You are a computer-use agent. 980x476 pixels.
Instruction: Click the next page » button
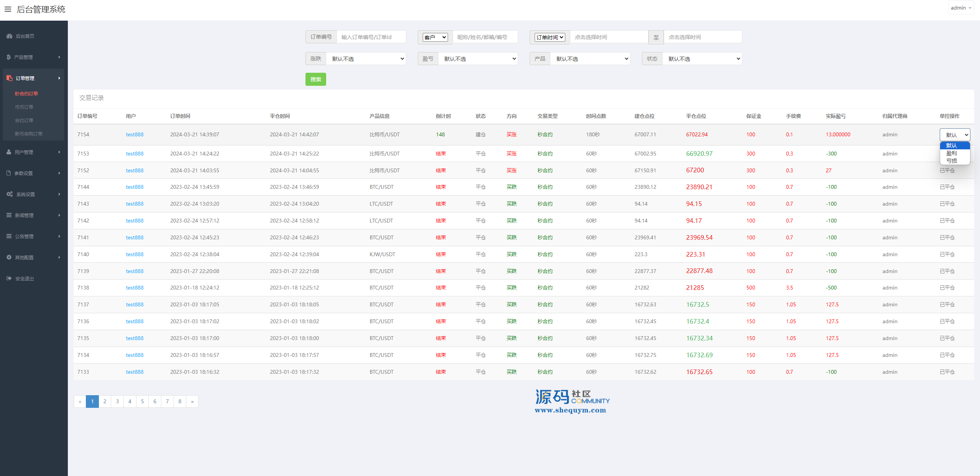click(192, 401)
